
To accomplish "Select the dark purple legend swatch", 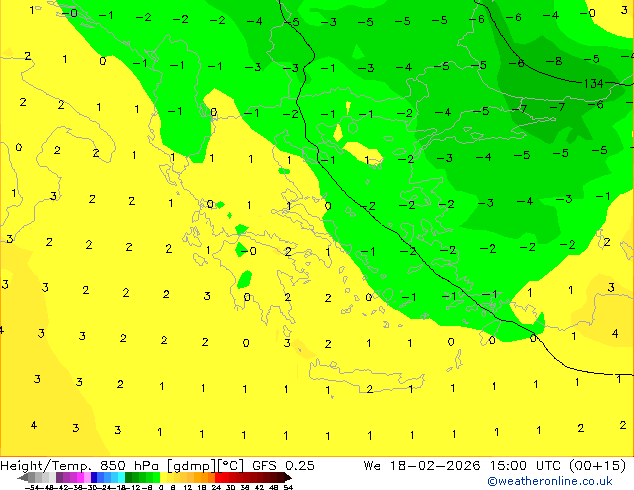I will click(x=59, y=477).
